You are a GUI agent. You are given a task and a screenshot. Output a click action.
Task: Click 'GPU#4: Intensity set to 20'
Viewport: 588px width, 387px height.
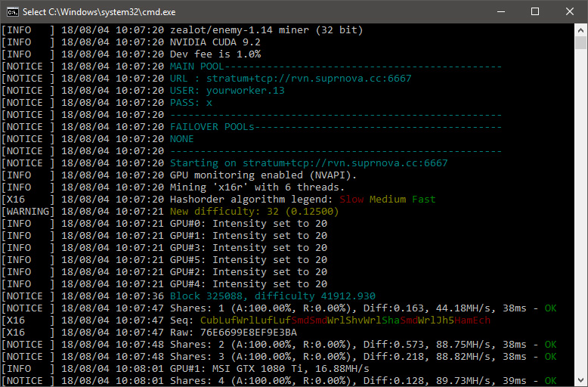[248, 284]
